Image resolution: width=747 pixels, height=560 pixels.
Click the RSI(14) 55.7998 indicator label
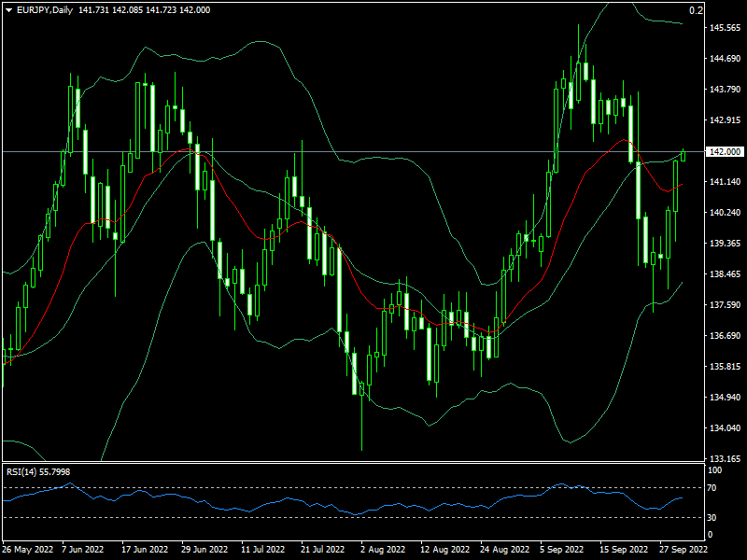click(38, 472)
